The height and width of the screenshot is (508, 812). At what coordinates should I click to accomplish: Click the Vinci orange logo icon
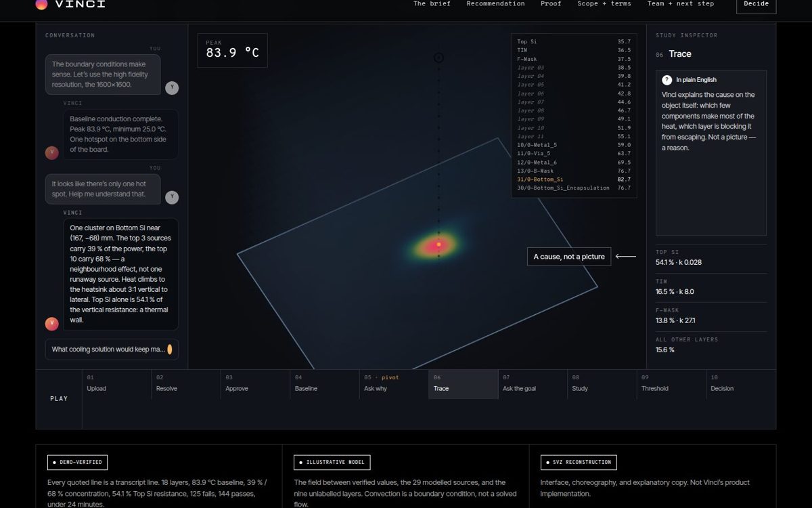coord(41,4)
